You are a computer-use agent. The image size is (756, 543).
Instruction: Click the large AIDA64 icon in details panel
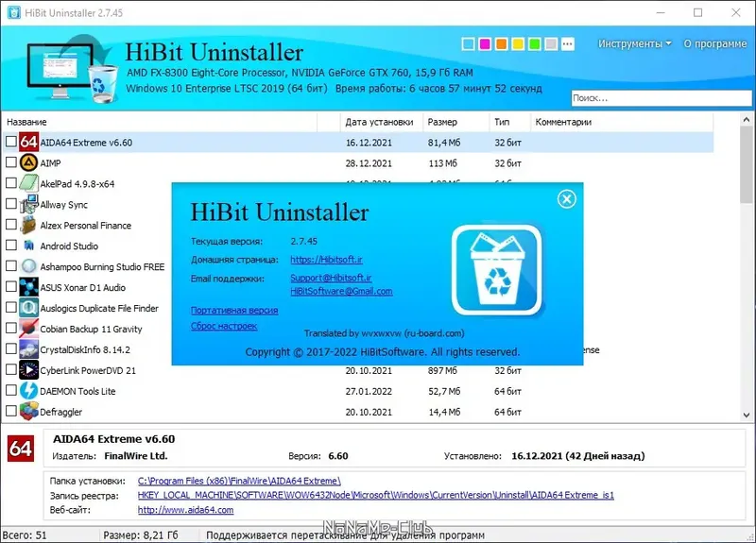click(21, 449)
